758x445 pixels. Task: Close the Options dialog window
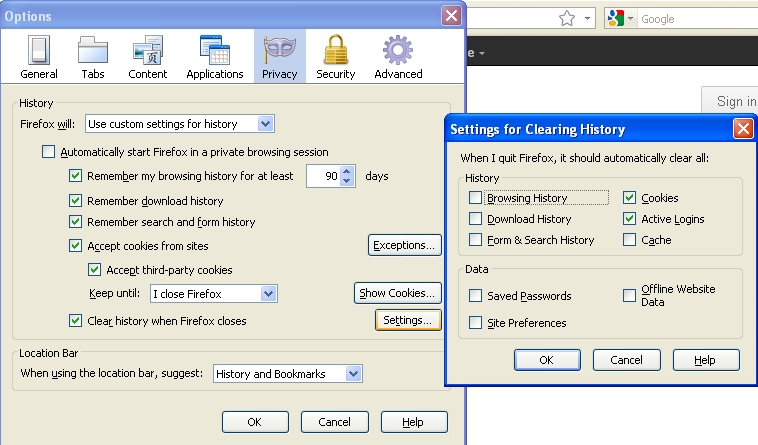pyautogui.click(x=451, y=15)
